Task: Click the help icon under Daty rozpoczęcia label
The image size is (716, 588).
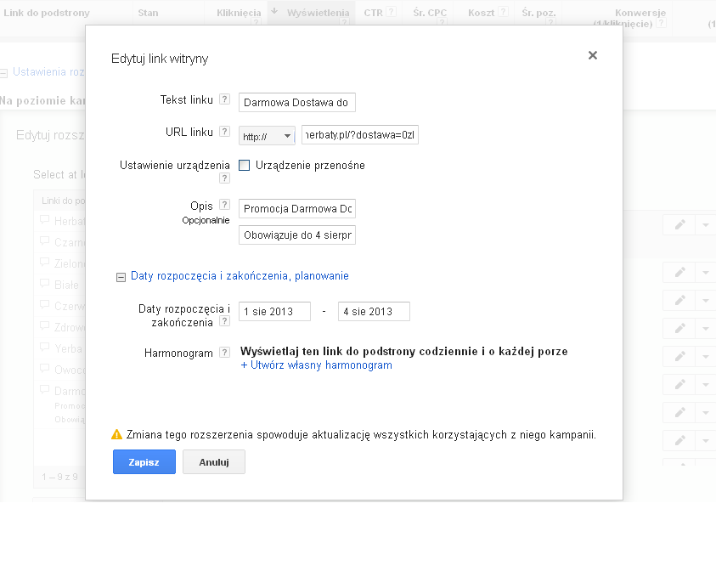Action: click(224, 322)
